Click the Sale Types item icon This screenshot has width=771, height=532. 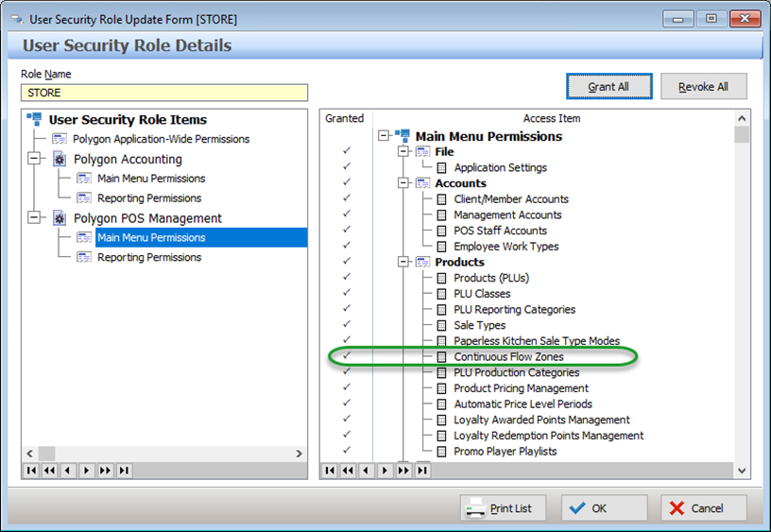coord(441,325)
